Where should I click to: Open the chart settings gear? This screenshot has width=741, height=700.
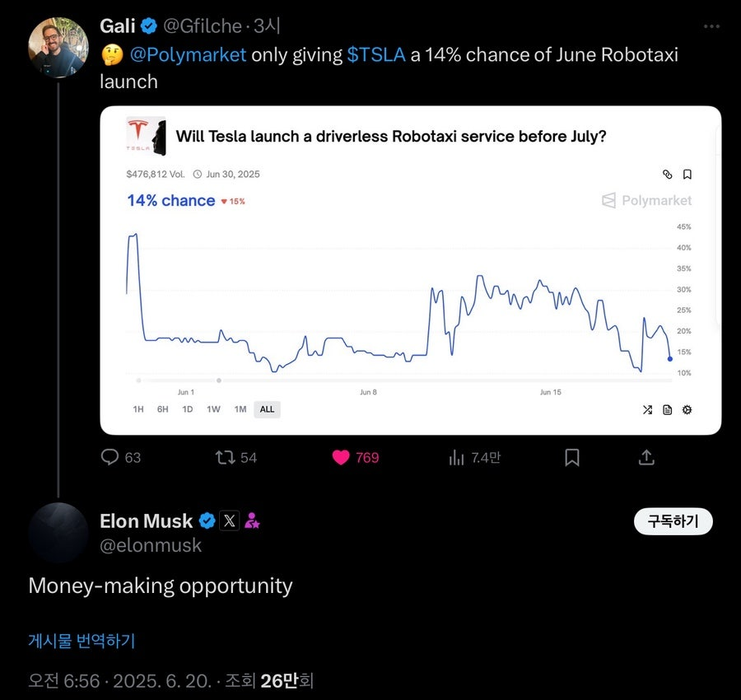(687, 410)
